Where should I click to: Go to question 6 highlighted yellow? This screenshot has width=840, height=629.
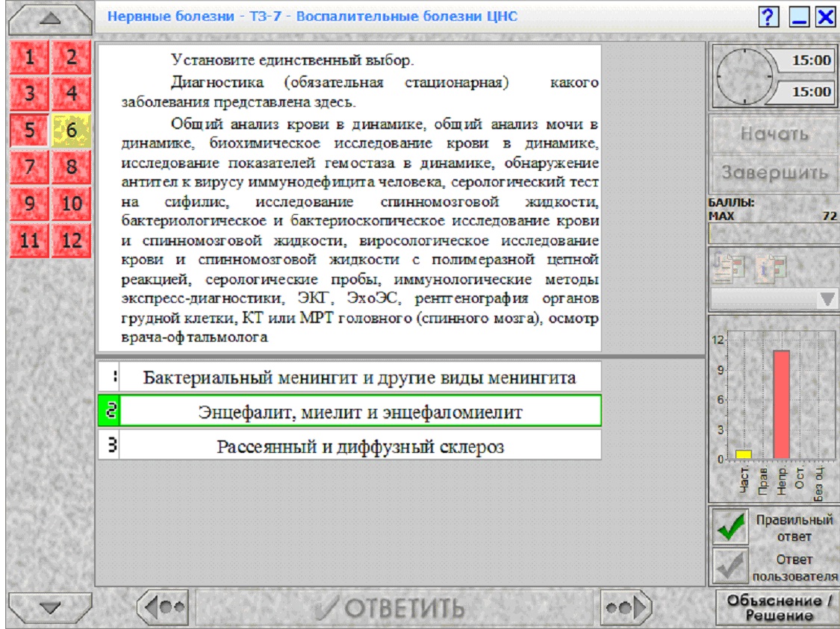tap(71, 130)
